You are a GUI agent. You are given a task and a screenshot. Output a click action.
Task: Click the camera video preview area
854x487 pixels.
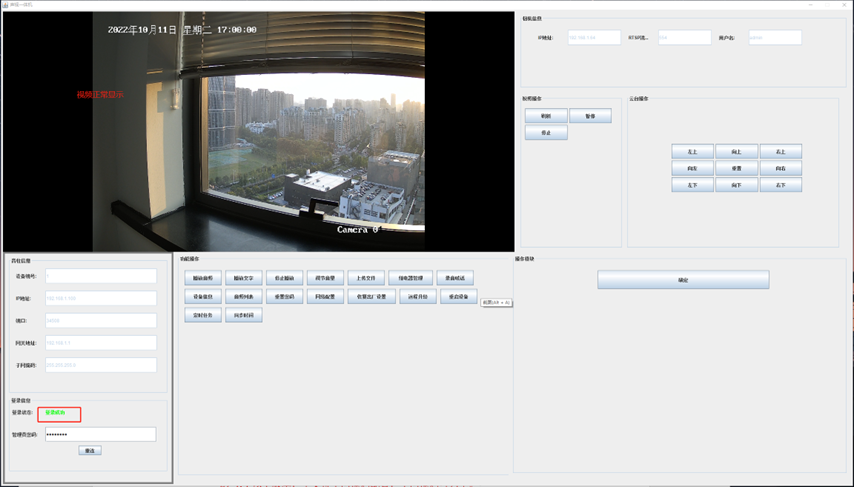click(x=258, y=131)
